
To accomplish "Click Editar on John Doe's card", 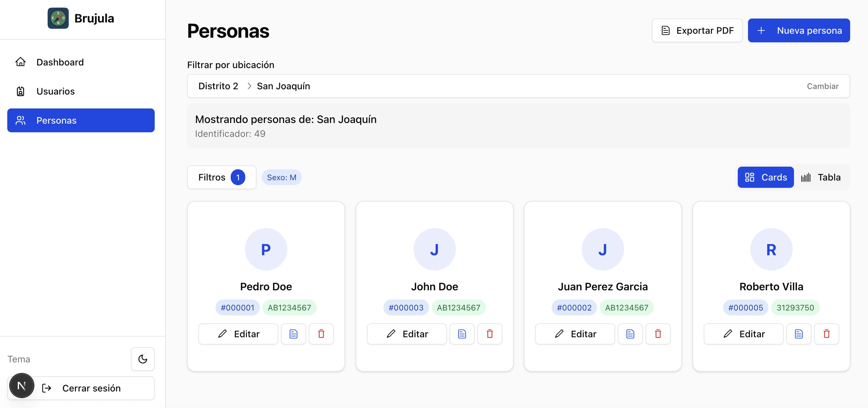I will point(406,334).
